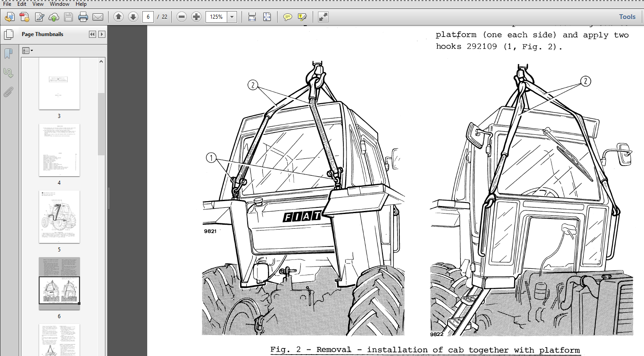Select the fit one full page icon
The width and height of the screenshot is (644, 356).
pyautogui.click(x=267, y=17)
